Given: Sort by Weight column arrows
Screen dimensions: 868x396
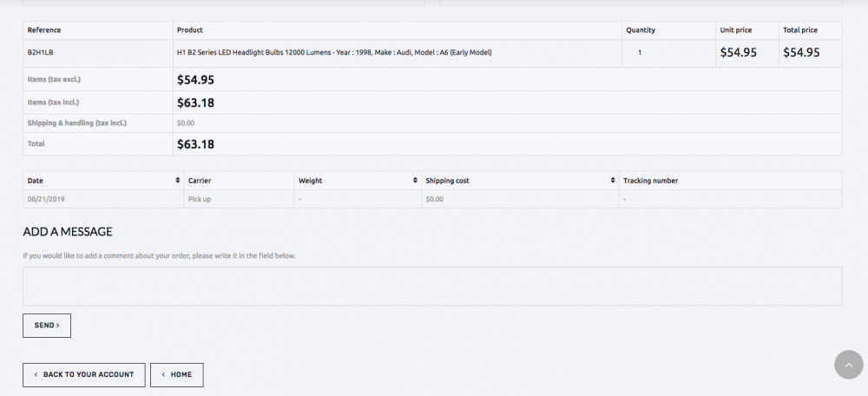Looking at the screenshot, I should tap(415, 181).
